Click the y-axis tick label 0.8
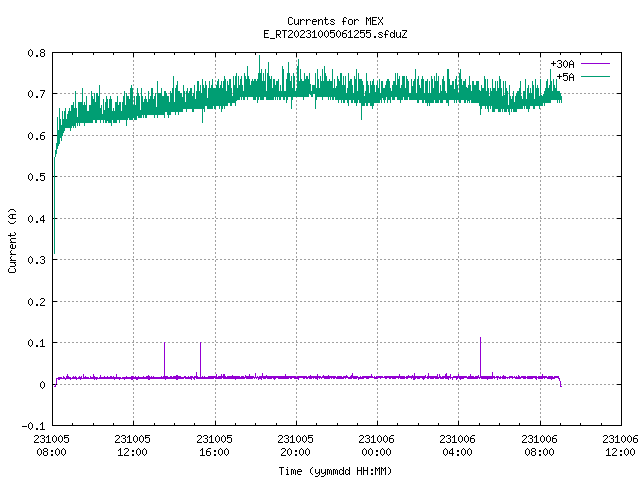This screenshot has height=480, width=640. (x=36, y=53)
